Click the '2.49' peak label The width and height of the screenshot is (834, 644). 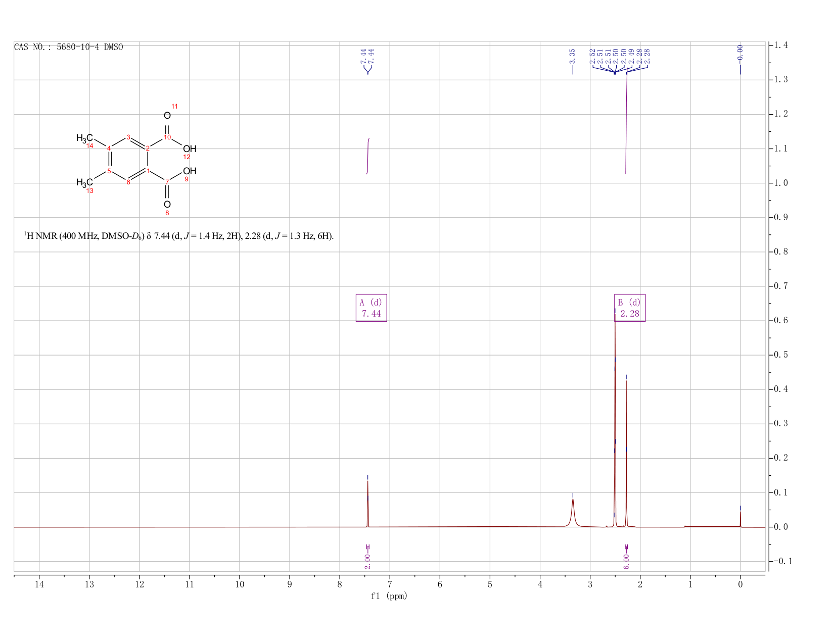point(631,56)
